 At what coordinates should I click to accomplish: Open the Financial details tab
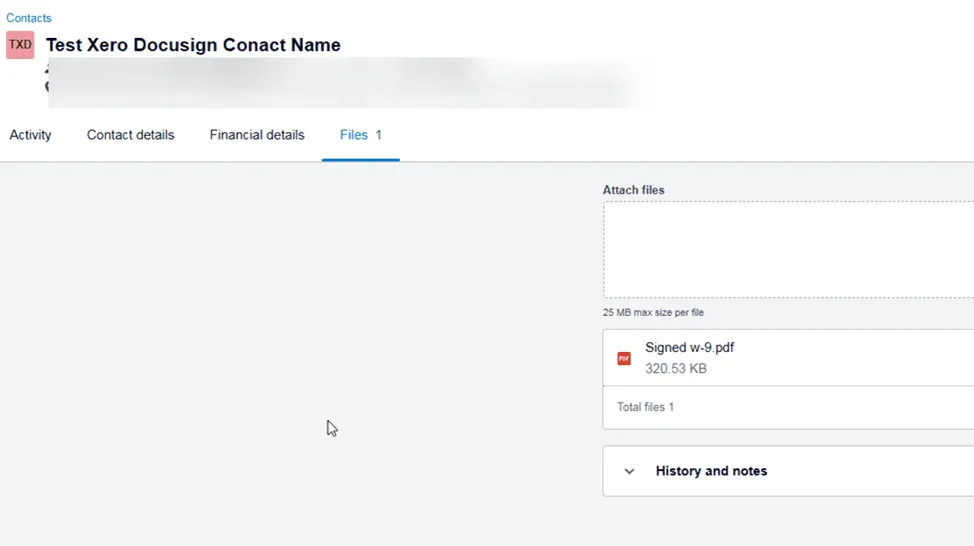pyautogui.click(x=257, y=135)
